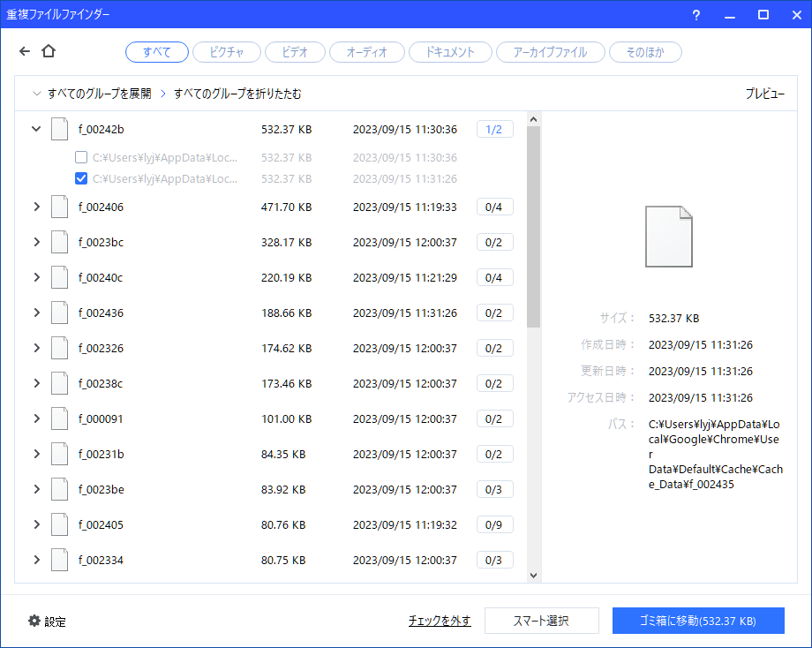Expand the f_002406 group
Image resolution: width=812 pixels, height=648 pixels.
click(36, 207)
